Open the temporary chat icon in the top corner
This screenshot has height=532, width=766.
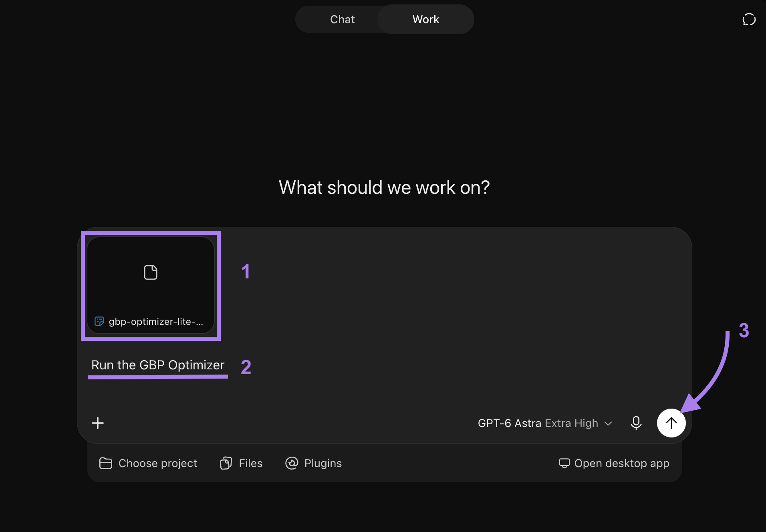coord(749,19)
